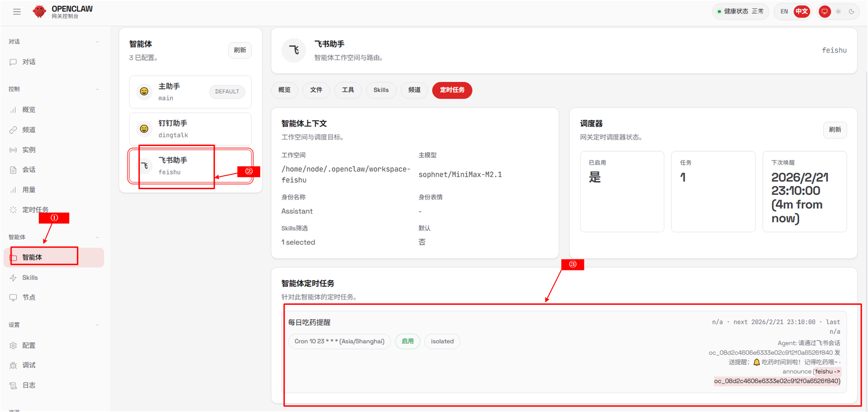The width and height of the screenshot is (868, 412).
Task: Switch to the 频道 agent tab
Action: coord(414,90)
